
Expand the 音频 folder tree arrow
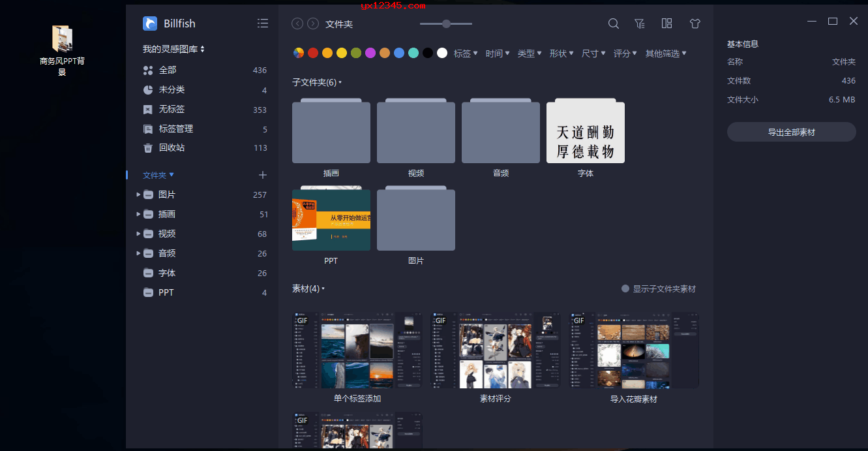point(138,253)
